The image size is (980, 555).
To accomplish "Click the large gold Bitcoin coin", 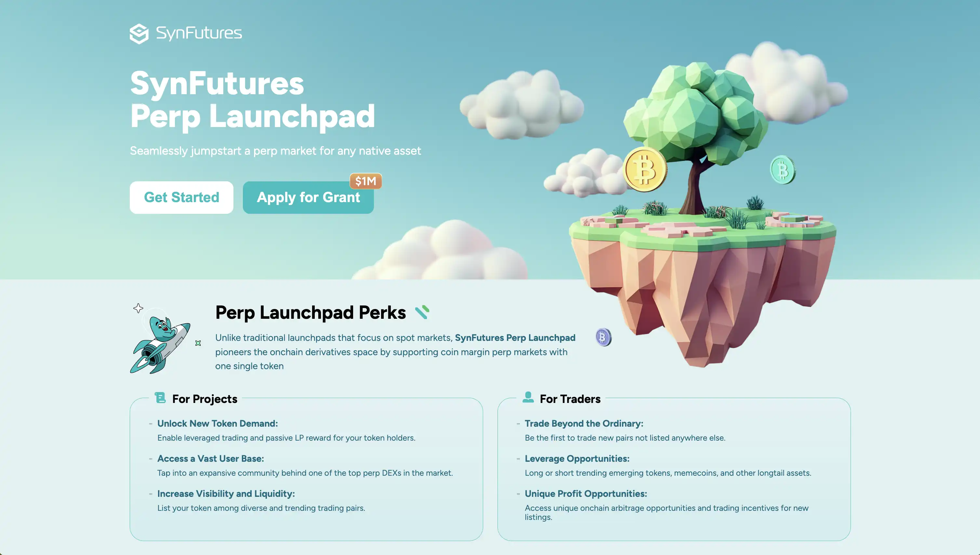I will [645, 170].
